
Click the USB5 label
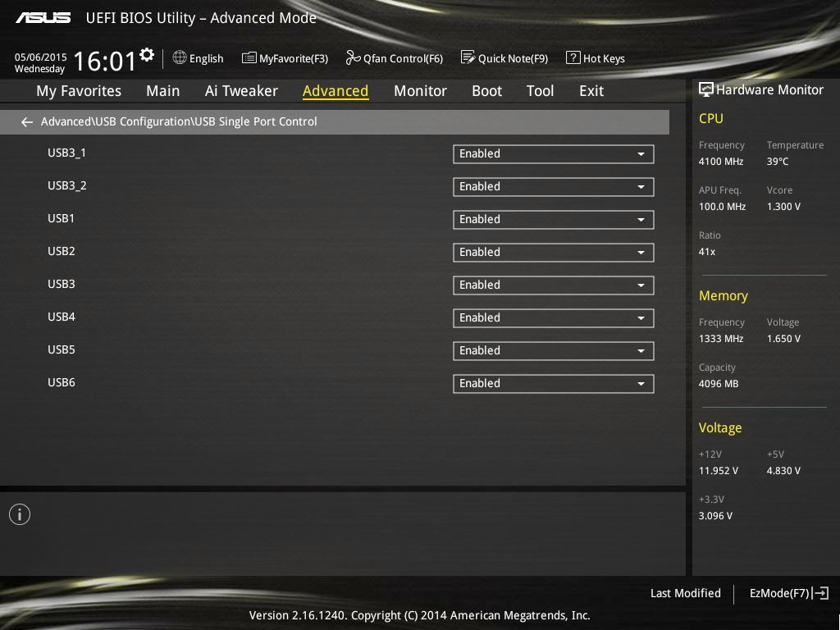[x=61, y=349]
